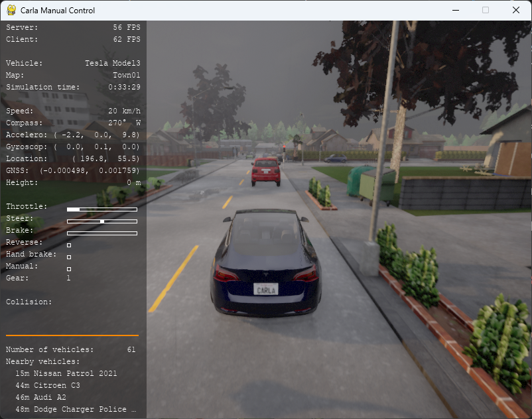Toggle the Manual gear indicator box
Screen dimensions: 532x419
coord(69,269)
